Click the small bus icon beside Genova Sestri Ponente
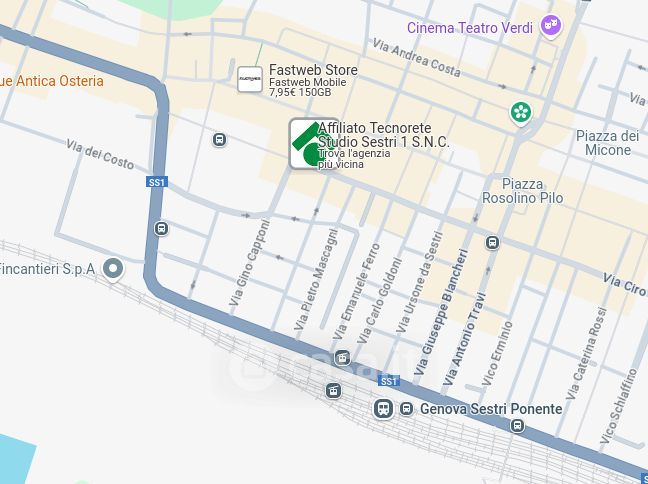648x484 pixels. coord(406,409)
